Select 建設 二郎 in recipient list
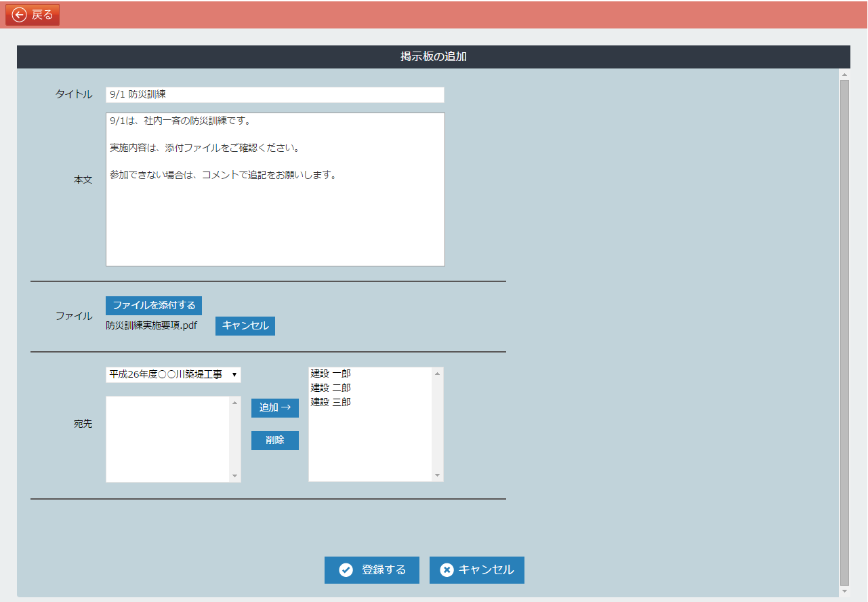The image size is (868, 602). pos(331,388)
